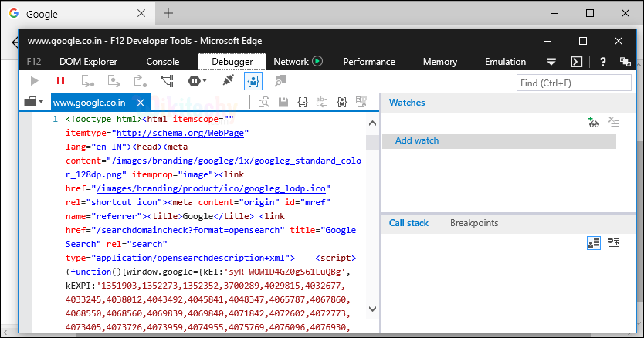
Task: Click the code scroll down arrow
Action: pos(372,309)
